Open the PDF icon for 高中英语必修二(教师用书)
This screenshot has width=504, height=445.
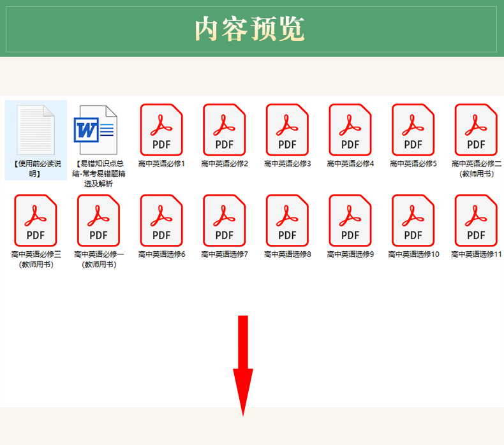pyautogui.click(x=477, y=130)
